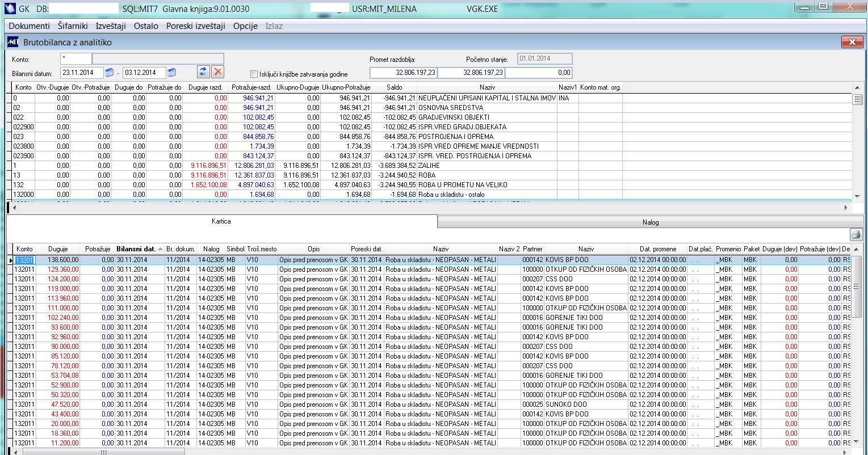Click the GK application icon in title bar

(10, 9)
